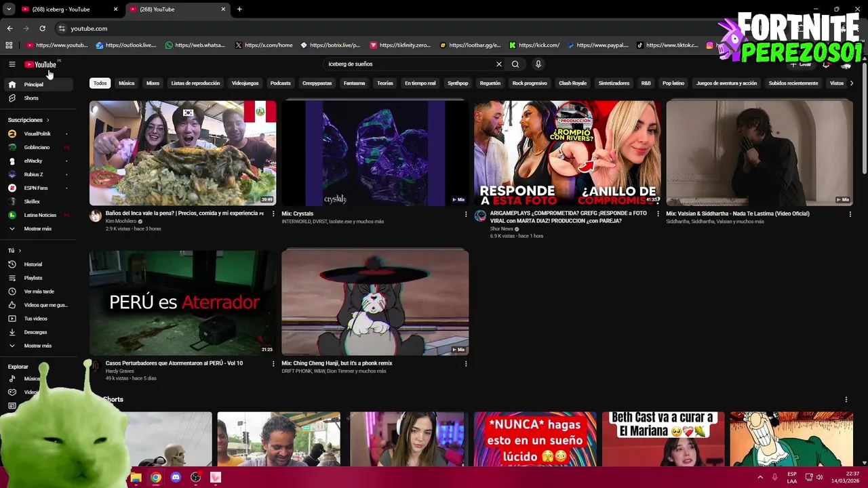
Task: Show more category chips with right arrow
Action: [x=852, y=83]
